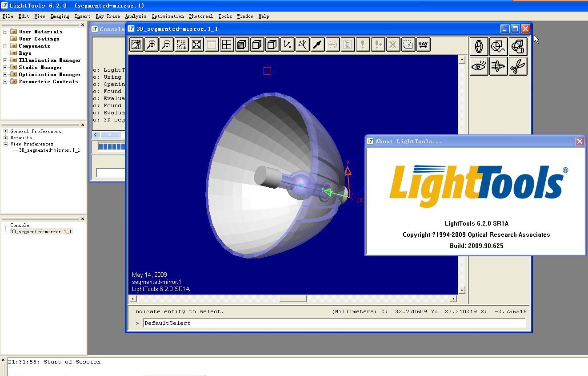Open the lens element tool palette
This screenshot has height=376, width=588.
click(x=479, y=47)
